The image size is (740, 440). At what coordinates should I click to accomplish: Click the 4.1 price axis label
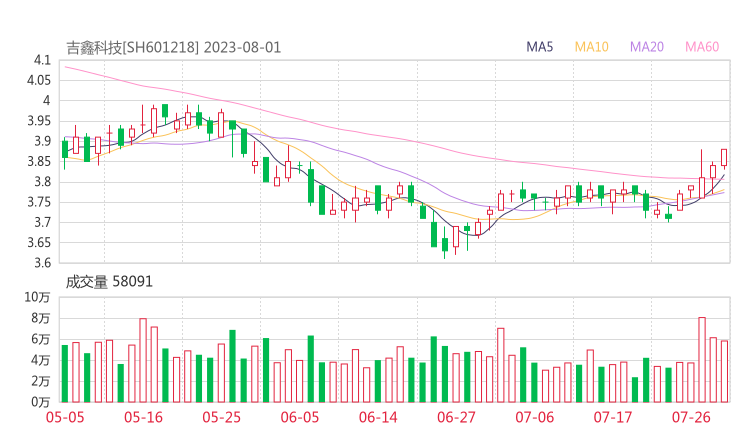tap(42, 60)
